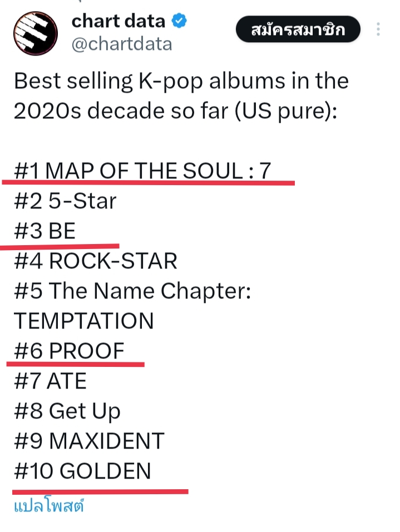The image size is (400, 532).
Task: Select the #8 Get Up line
Action: [x=67, y=411]
